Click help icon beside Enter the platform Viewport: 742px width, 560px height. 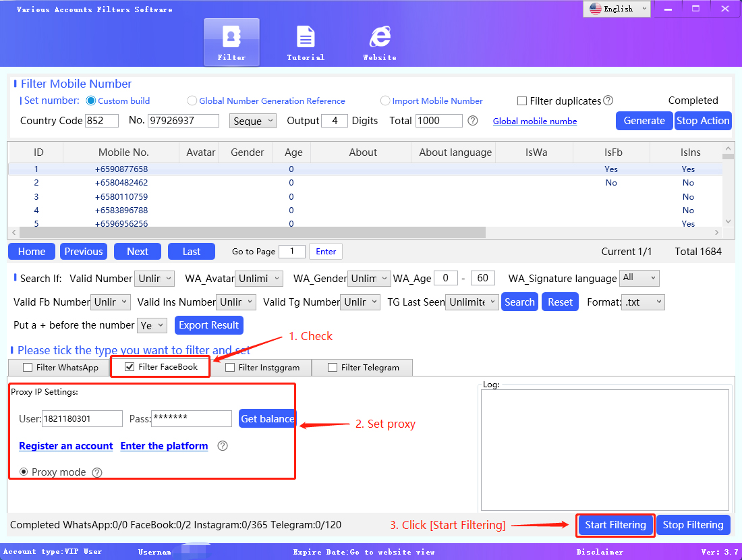click(x=223, y=446)
